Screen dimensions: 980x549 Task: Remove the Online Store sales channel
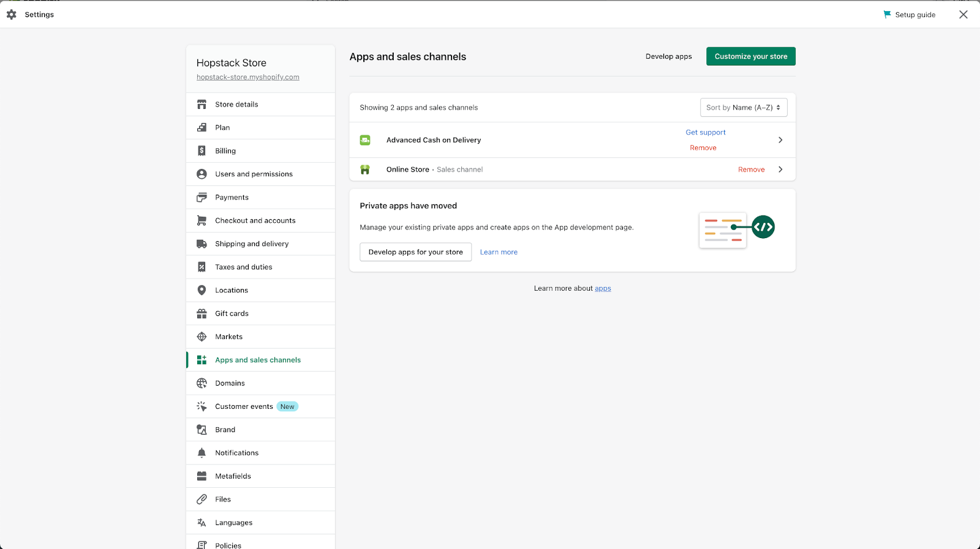coord(751,170)
